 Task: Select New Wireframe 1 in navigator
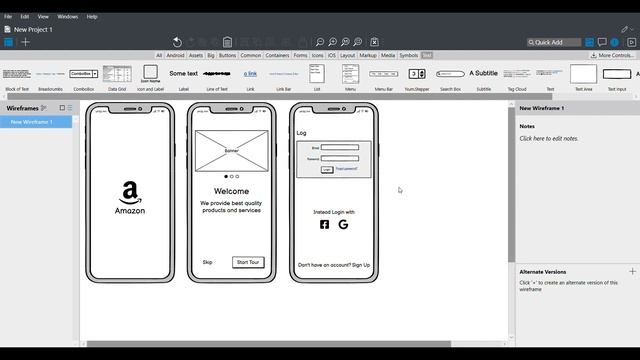tap(36, 122)
